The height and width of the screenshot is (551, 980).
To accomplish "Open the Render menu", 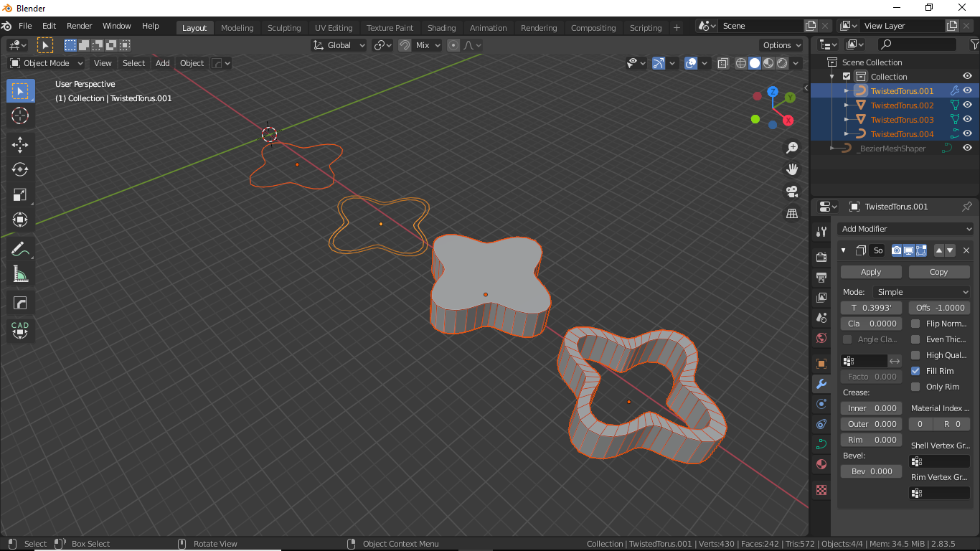I will [79, 26].
